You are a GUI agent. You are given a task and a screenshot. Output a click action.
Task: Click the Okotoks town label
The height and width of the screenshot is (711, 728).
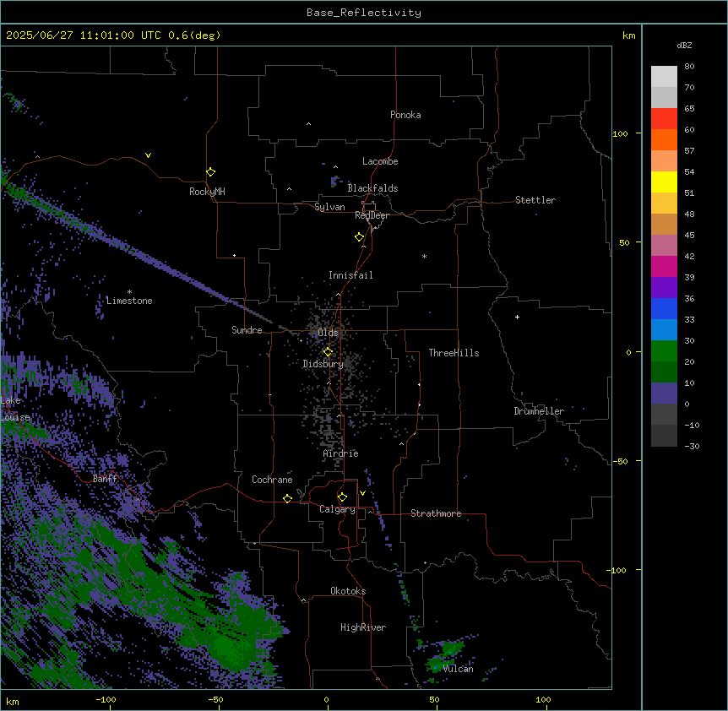348,591
